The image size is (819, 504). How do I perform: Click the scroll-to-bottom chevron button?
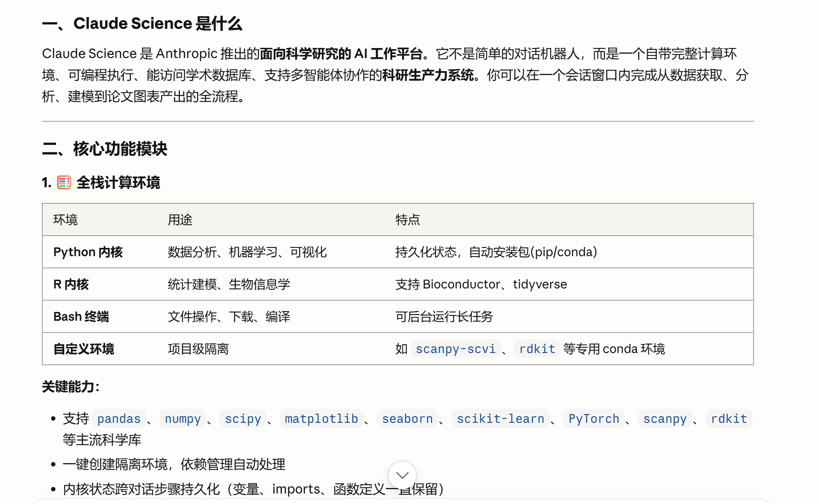pyautogui.click(x=402, y=475)
